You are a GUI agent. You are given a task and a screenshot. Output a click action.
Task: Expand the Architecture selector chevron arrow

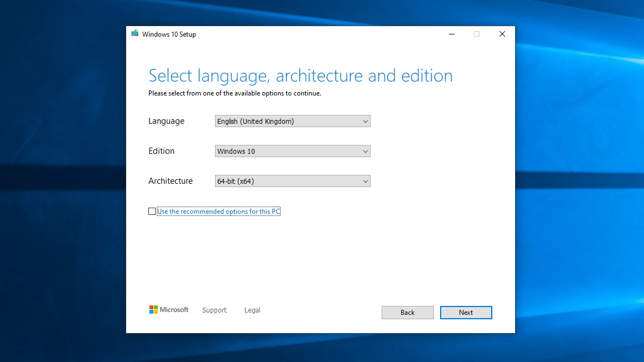click(366, 181)
